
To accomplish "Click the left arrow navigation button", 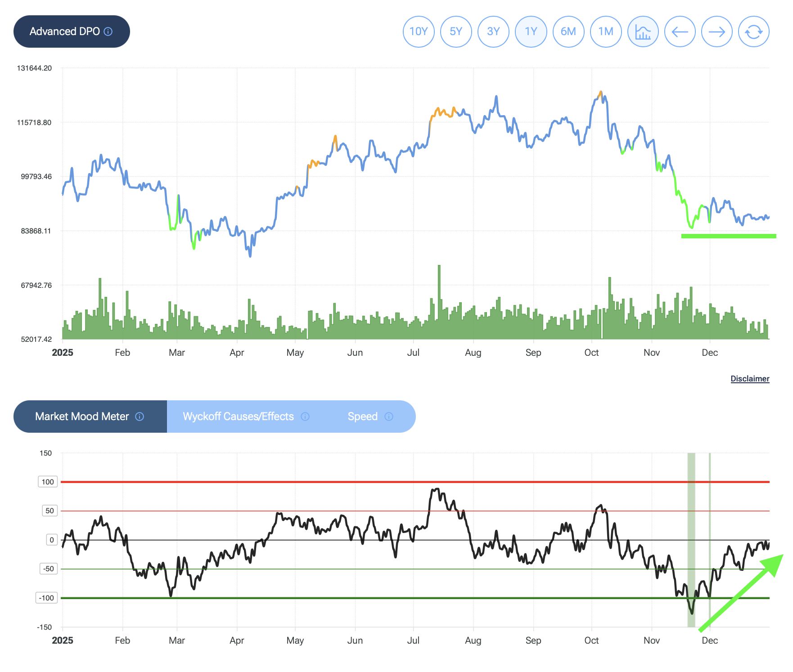I will pos(680,31).
